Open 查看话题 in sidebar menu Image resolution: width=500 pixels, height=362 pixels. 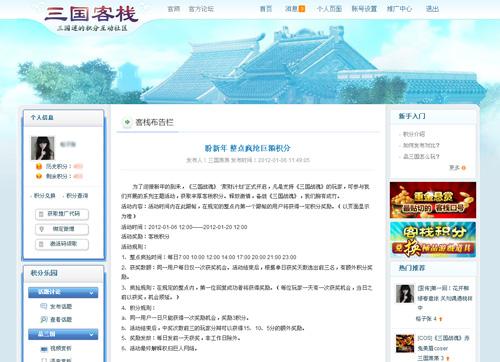coord(61,319)
